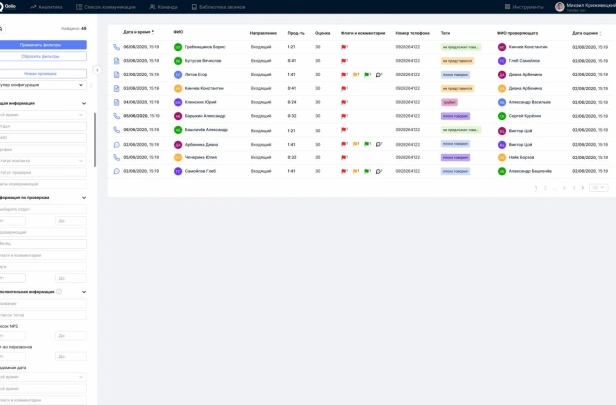Collapse the filter sidebar with the arrow button
Viewport: 616px width, 405px height.
97,70
